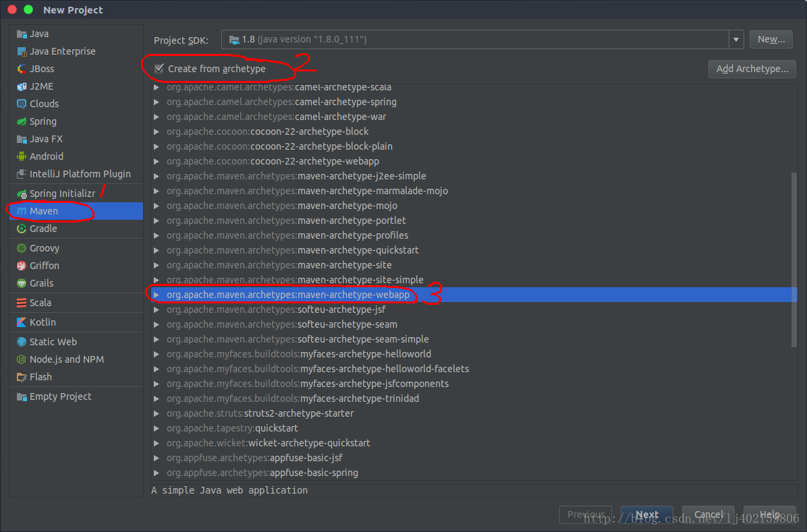Select maven-archetype-marmalade-mojo row
Image resolution: width=807 pixels, height=532 pixels.
[474, 191]
